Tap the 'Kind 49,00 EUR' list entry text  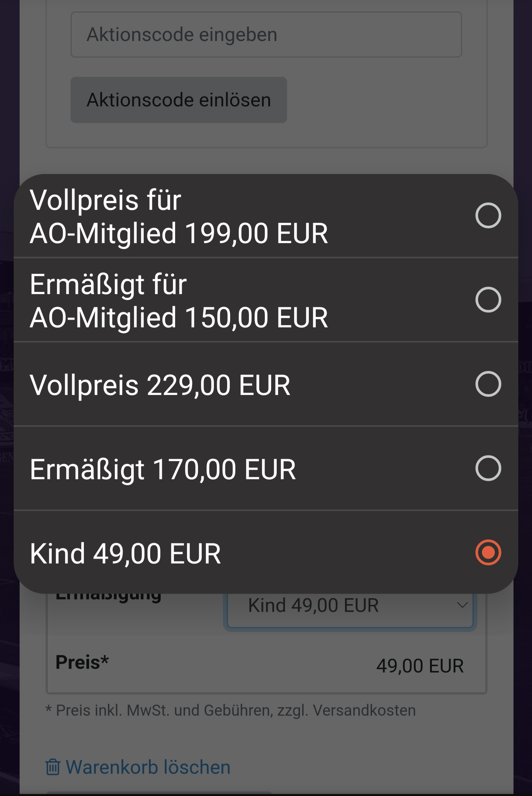pos(125,554)
